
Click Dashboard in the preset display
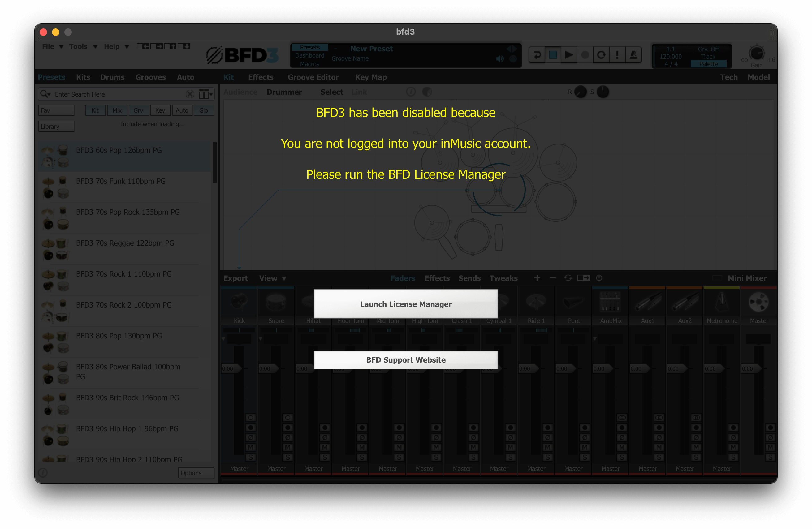point(309,55)
